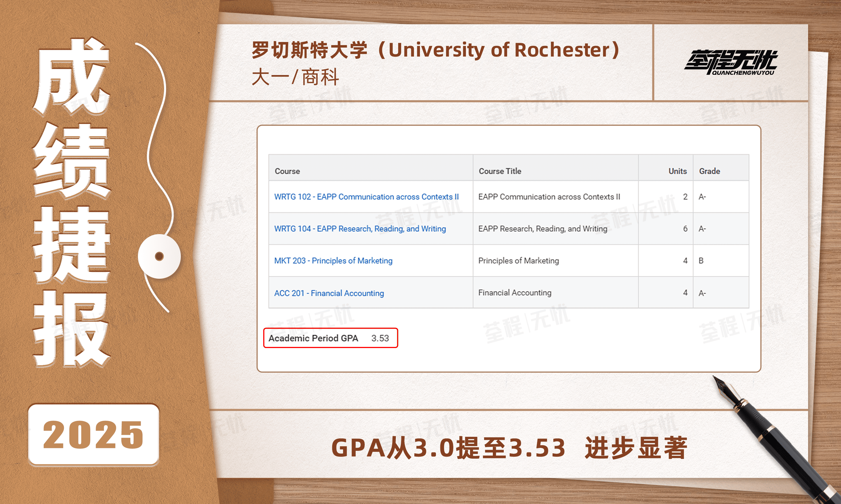841x504 pixels.
Task: Select the Course Title column header
Action: tap(500, 171)
